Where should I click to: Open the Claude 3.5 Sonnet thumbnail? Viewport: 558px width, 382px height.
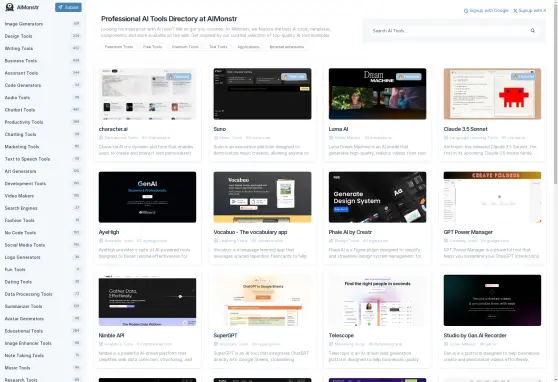492,94
